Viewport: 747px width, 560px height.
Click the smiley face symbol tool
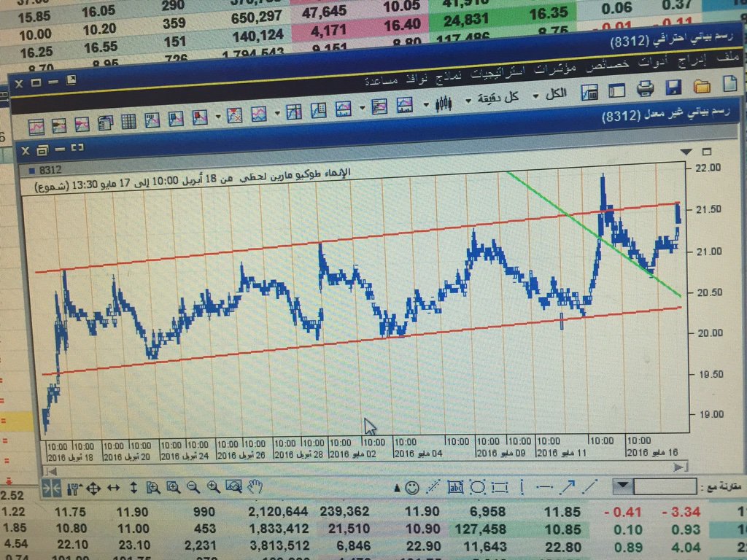point(412,487)
